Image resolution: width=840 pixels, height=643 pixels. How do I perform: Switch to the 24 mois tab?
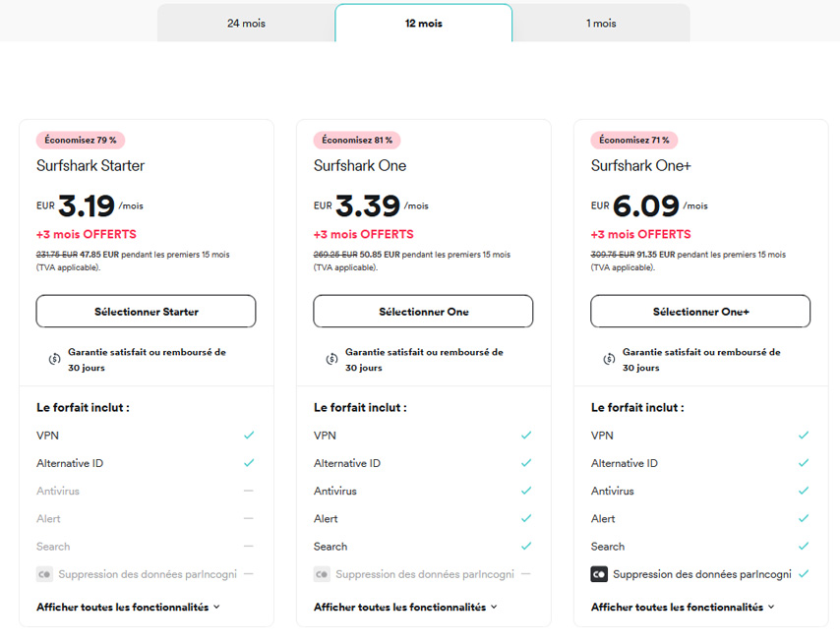point(246,23)
